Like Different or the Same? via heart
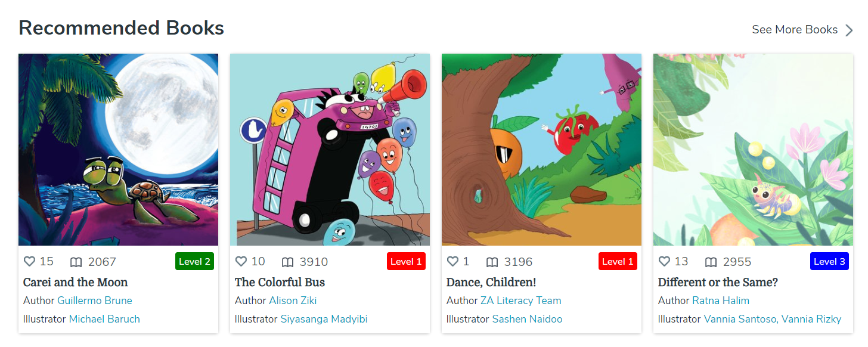The height and width of the screenshot is (347, 868). coord(664,261)
